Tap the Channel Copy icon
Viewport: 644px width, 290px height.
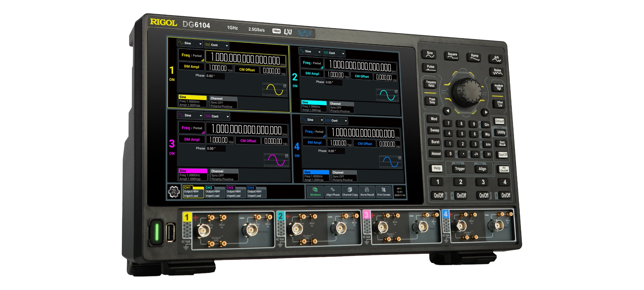[350, 192]
